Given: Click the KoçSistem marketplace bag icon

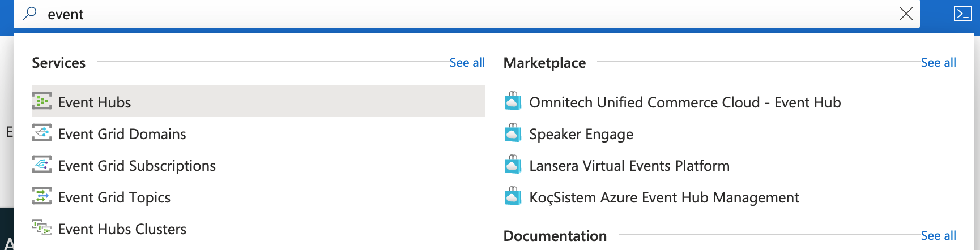Looking at the screenshot, I should [513, 197].
